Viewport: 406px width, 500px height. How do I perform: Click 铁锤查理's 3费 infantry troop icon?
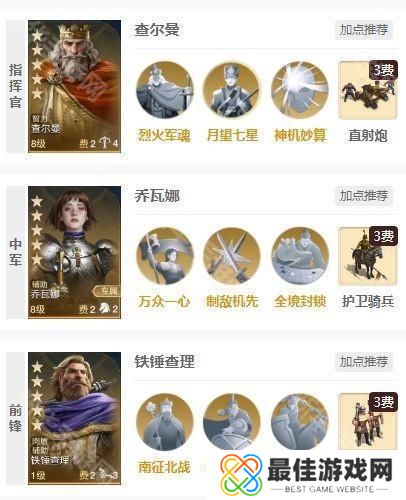[368, 421]
